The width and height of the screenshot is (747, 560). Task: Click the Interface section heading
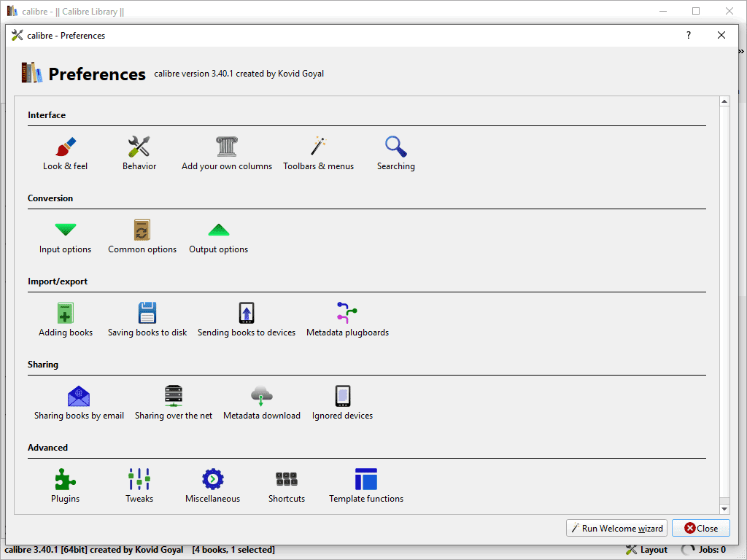click(x=47, y=115)
